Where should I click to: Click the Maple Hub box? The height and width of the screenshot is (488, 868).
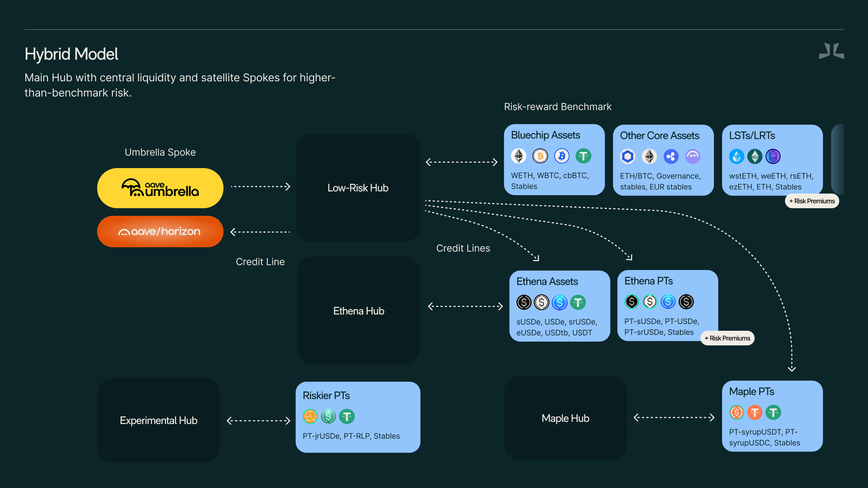[x=565, y=418]
